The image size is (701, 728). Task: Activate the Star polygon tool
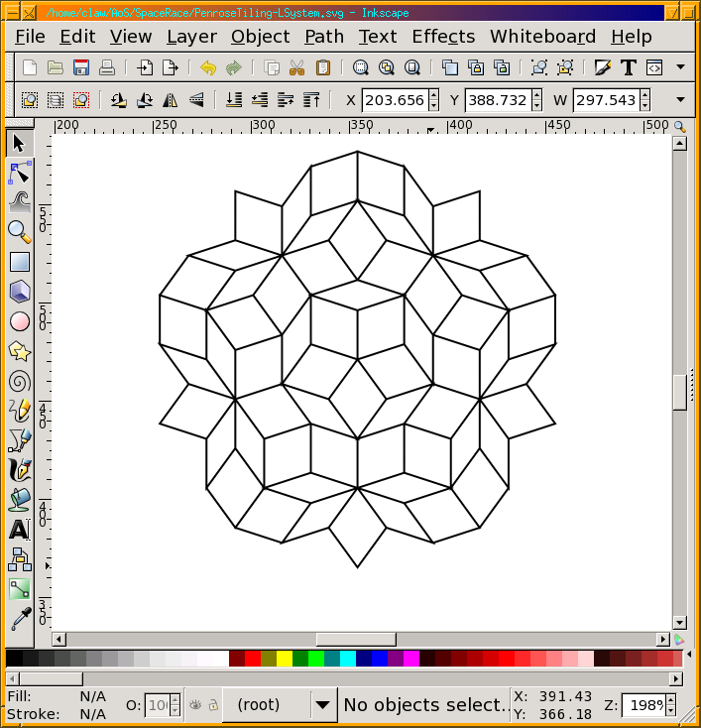19,351
